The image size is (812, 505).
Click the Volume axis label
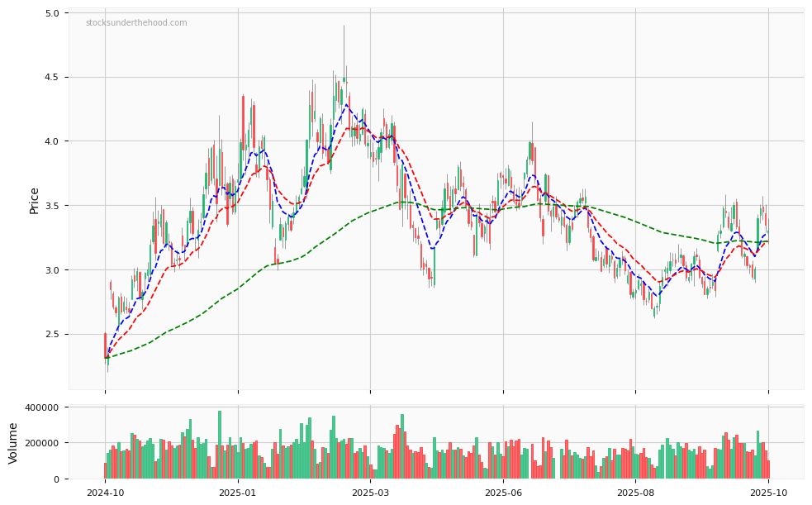tap(14, 442)
